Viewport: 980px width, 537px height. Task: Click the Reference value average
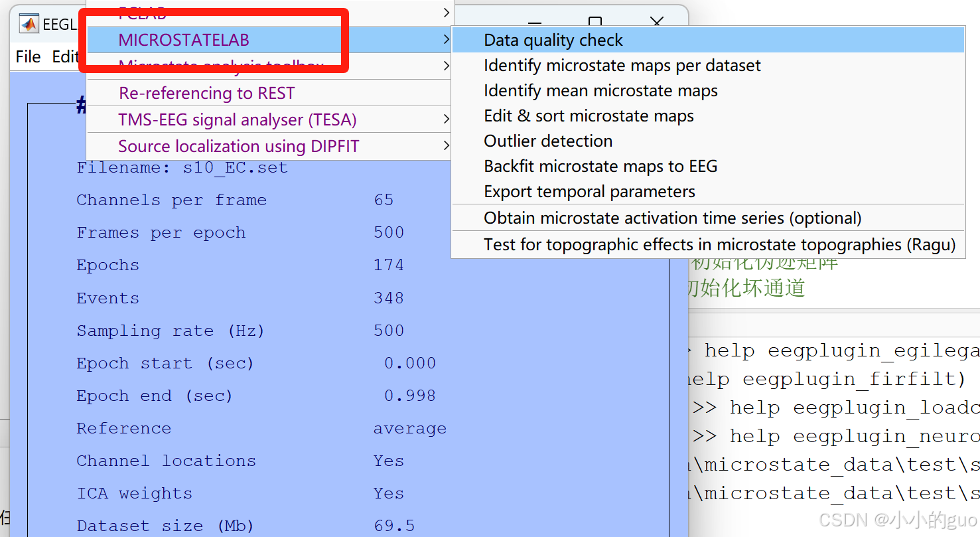[x=410, y=429]
